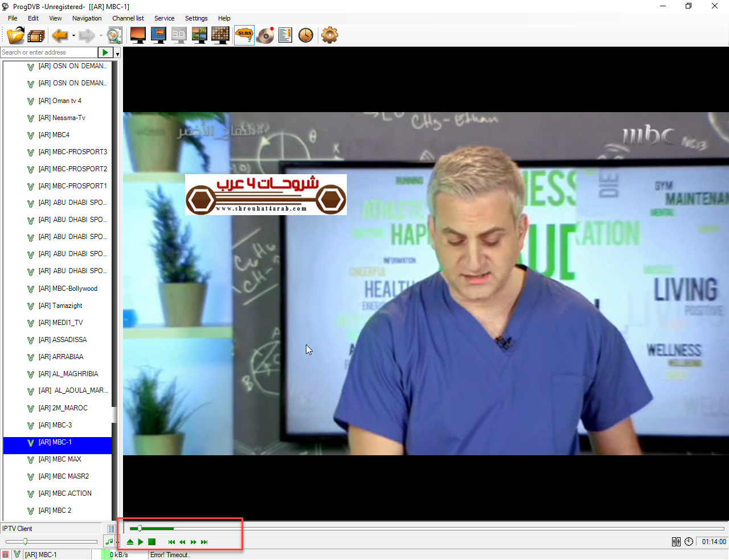Click the Search or enter address field

click(x=49, y=52)
